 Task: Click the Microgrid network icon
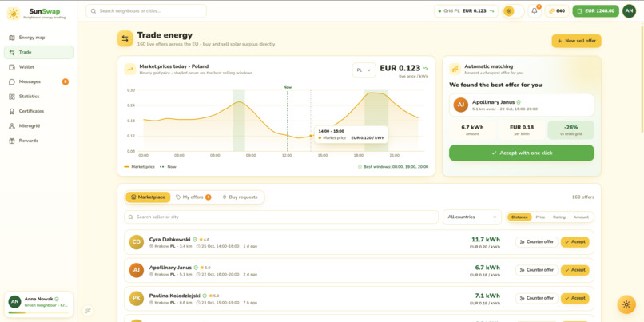point(11,126)
